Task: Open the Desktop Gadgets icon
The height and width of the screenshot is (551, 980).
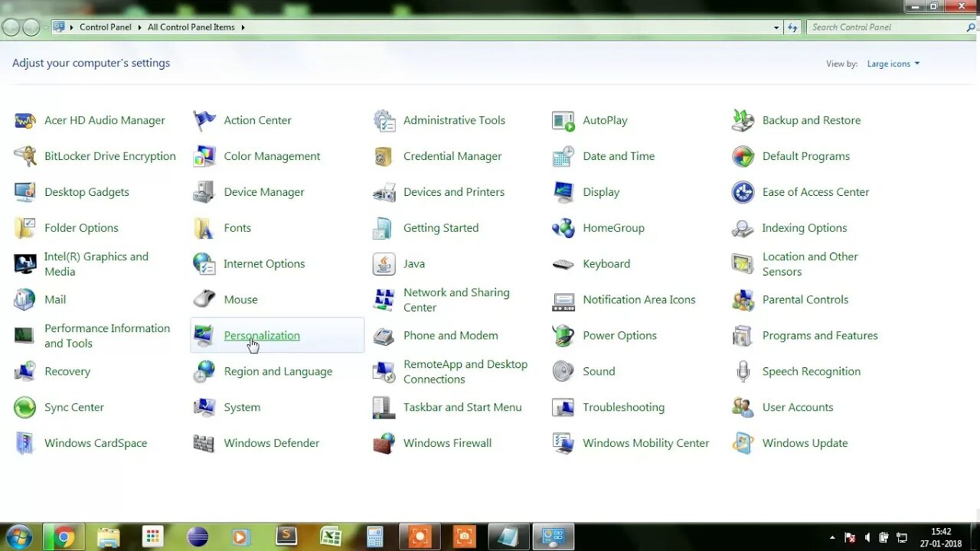Action: [25, 192]
